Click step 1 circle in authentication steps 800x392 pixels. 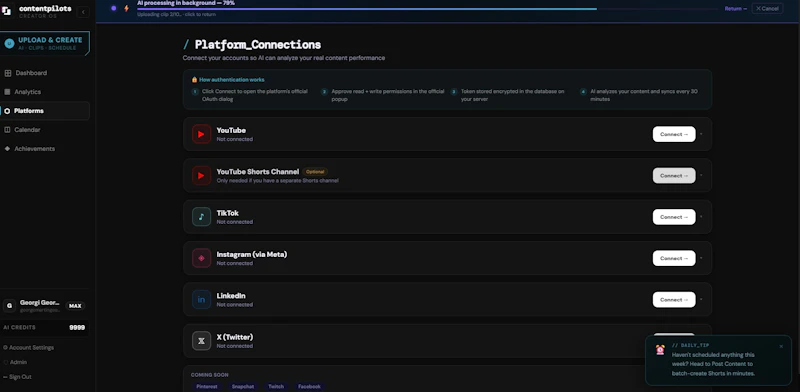[x=195, y=92]
